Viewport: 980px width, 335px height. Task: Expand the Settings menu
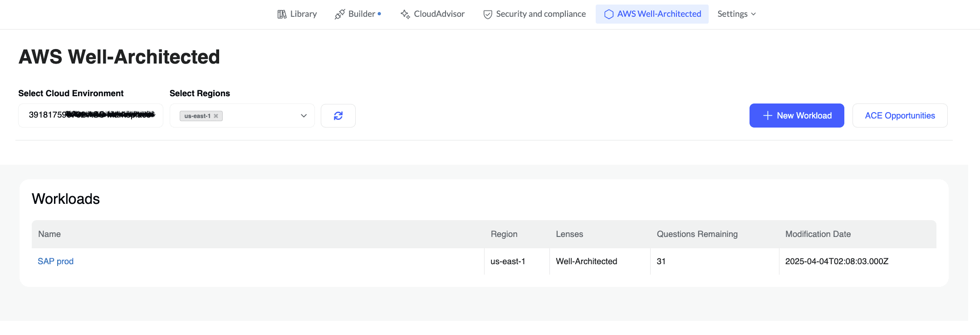(737, 14)
